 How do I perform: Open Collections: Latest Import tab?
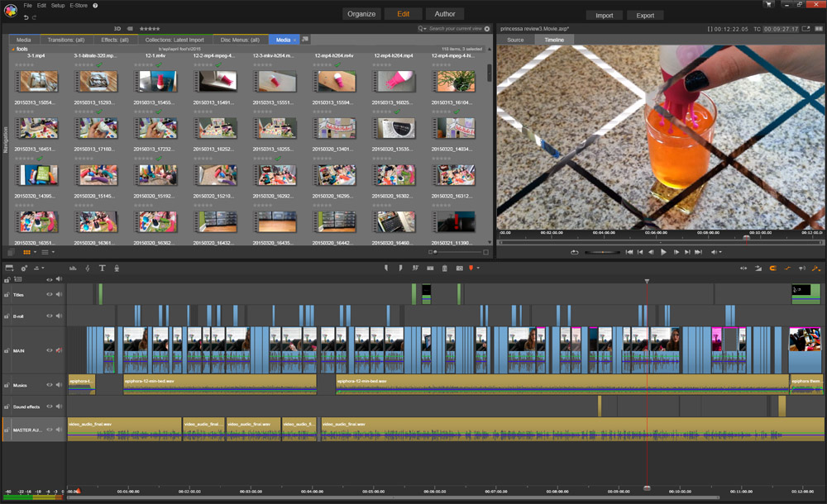pos(174,40)
